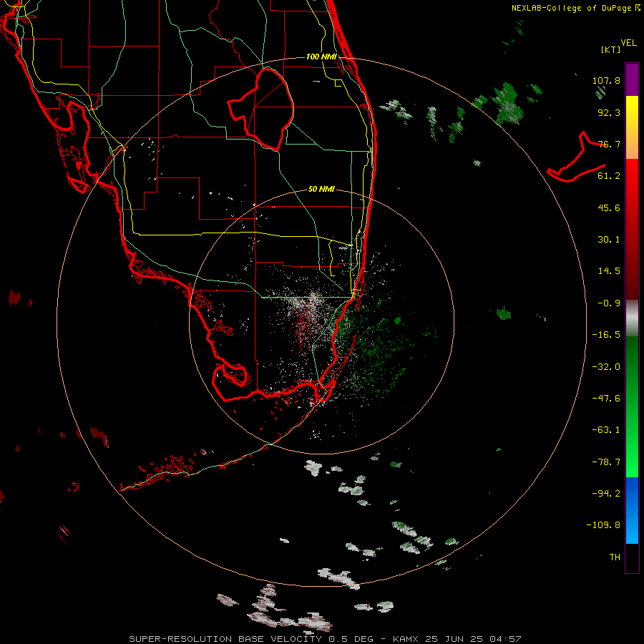This screenshot has height=644, width=644.
Task: Click the 107.8 velocity scale value
Action: (x=606, y=80)
